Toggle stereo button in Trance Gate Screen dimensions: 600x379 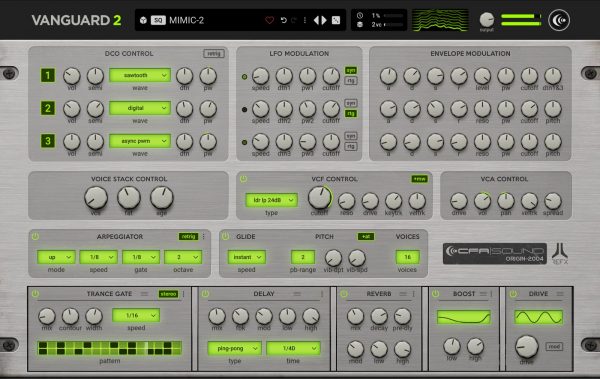[168, 294]
